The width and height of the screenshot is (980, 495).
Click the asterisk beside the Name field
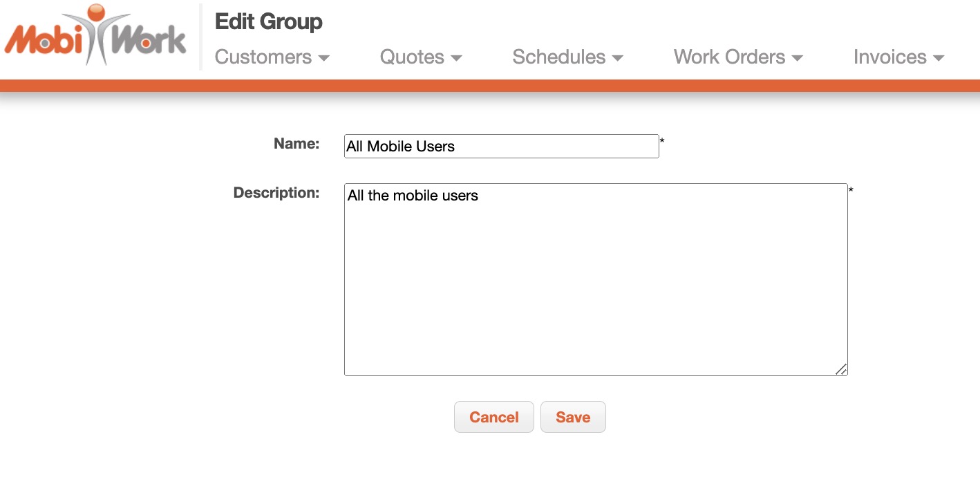pyautogui.click(x=662, y=142)
